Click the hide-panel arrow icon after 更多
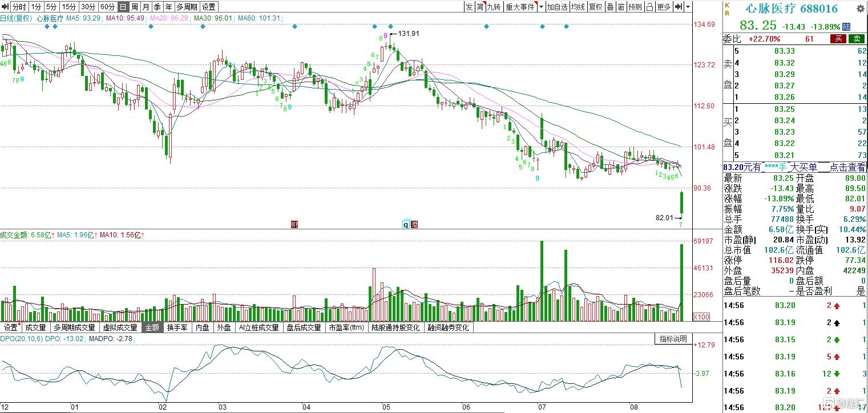This screenshot has height=413, width=868. [679, 7]
